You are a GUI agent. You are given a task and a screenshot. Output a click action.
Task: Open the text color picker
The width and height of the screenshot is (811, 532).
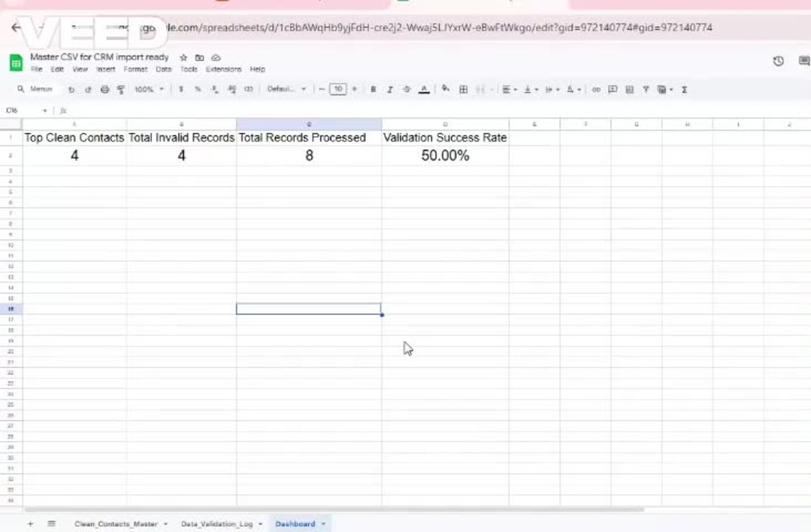click(x=424, y=89)
